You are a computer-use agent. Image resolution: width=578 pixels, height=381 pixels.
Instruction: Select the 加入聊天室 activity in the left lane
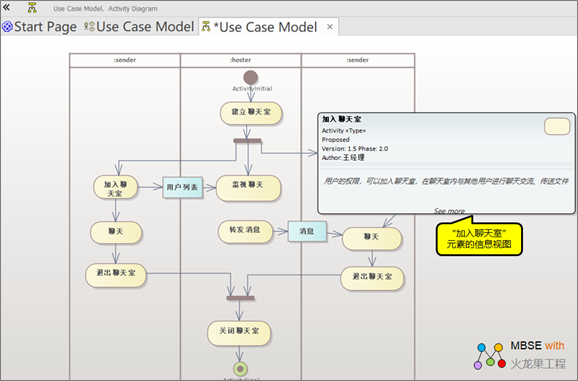tap(116, 187)
